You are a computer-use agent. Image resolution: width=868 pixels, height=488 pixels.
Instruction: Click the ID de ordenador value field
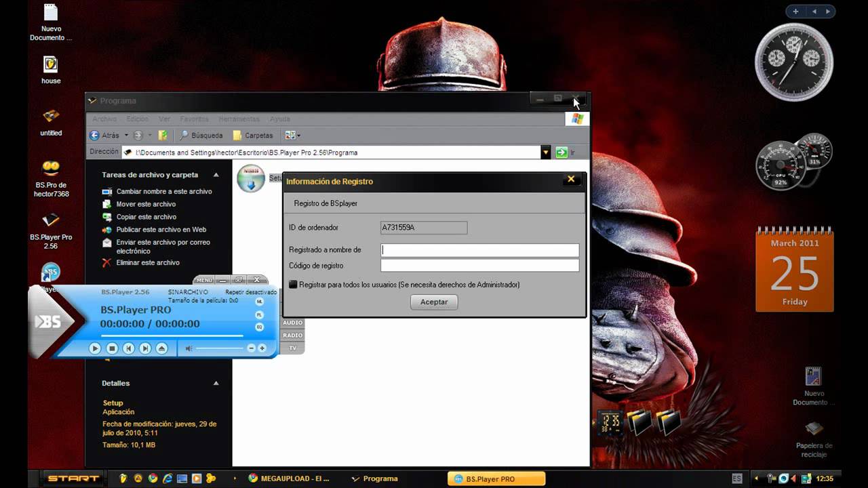click(424, 228)
